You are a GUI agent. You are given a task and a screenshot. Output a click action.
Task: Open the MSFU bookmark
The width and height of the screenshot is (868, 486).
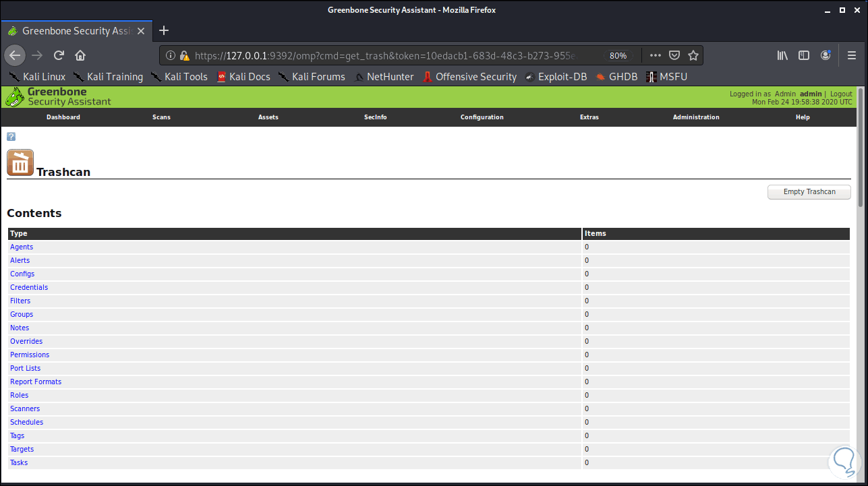666,77
